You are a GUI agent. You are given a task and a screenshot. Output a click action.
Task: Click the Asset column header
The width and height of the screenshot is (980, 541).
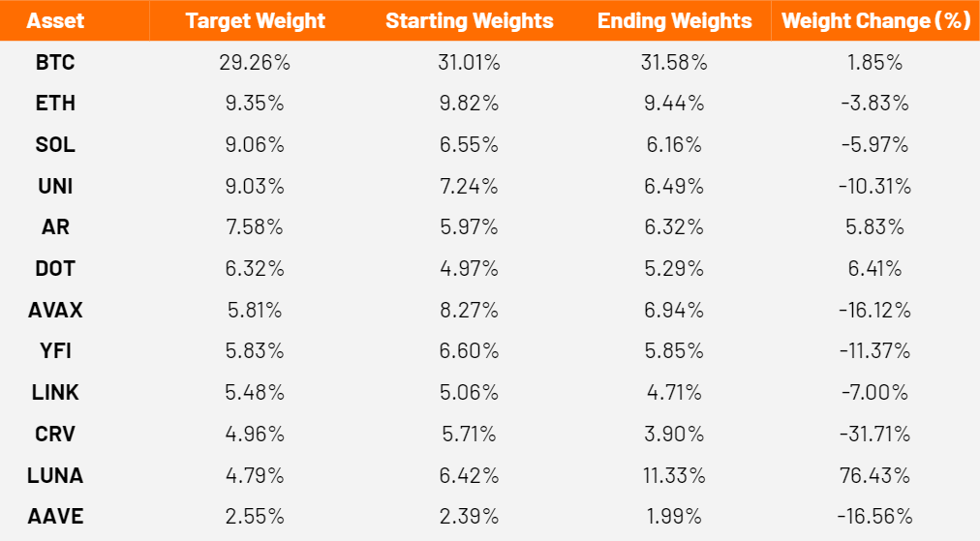[x=55, y=20]
